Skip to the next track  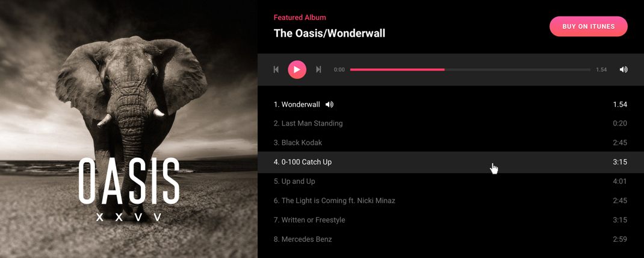(x=318, y=69)
